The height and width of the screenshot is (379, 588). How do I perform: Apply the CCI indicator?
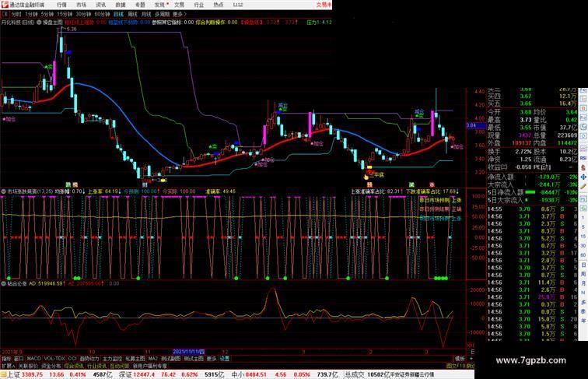[72, 359]
